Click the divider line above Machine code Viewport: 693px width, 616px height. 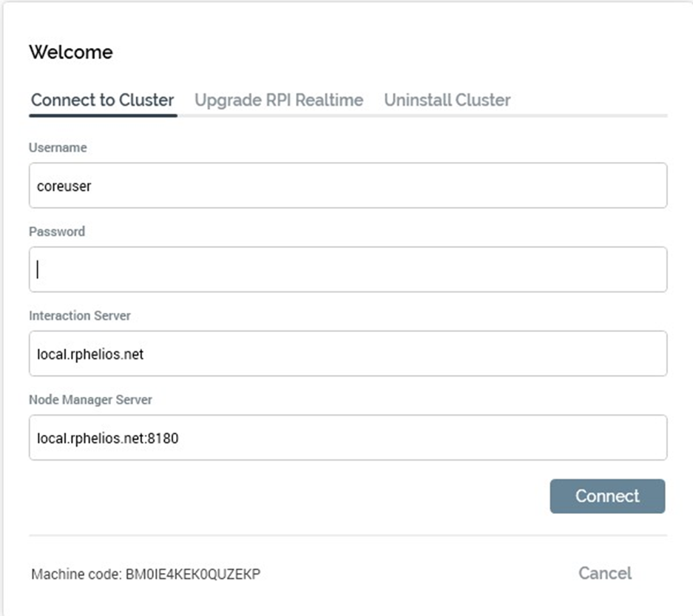[348, 535]
